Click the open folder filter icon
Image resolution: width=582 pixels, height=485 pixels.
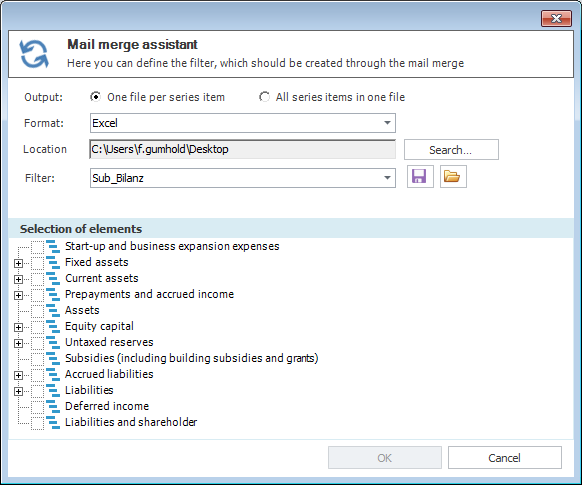point(453,177)
